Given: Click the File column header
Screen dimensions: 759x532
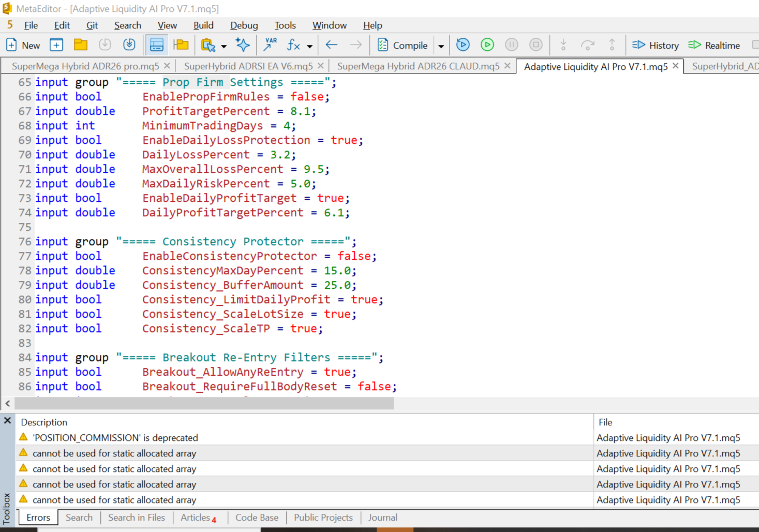Looking at the screenshot, I should (605, 422).
